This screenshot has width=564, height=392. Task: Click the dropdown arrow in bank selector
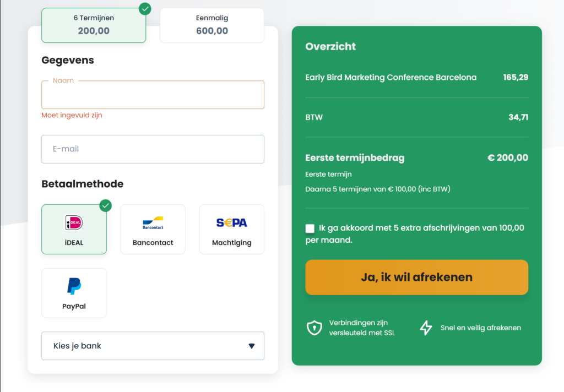[x=251, y=346]
